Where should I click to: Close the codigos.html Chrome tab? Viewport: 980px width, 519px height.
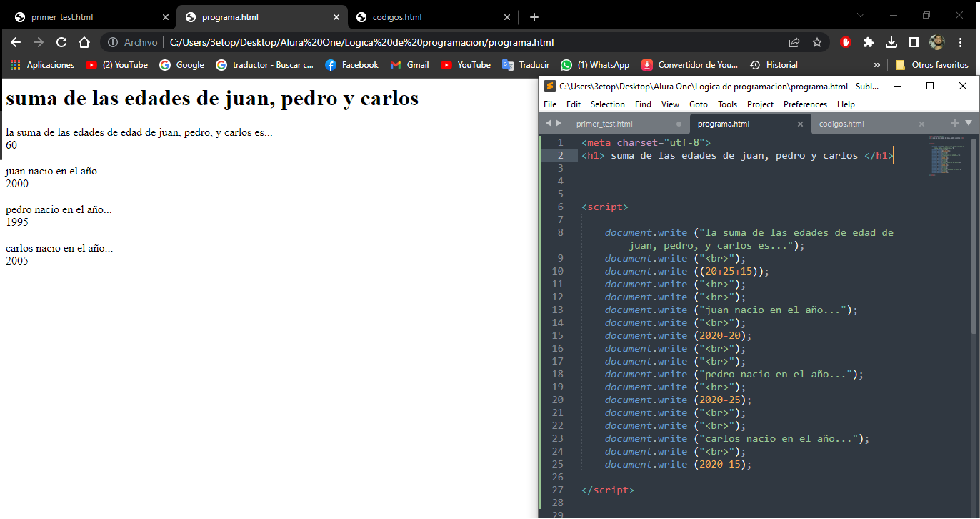(507, 17)
